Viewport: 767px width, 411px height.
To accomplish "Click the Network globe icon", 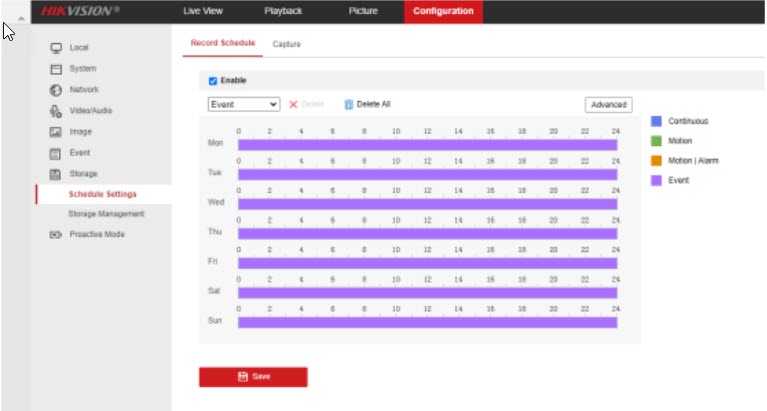I will [x=57, y=90].
